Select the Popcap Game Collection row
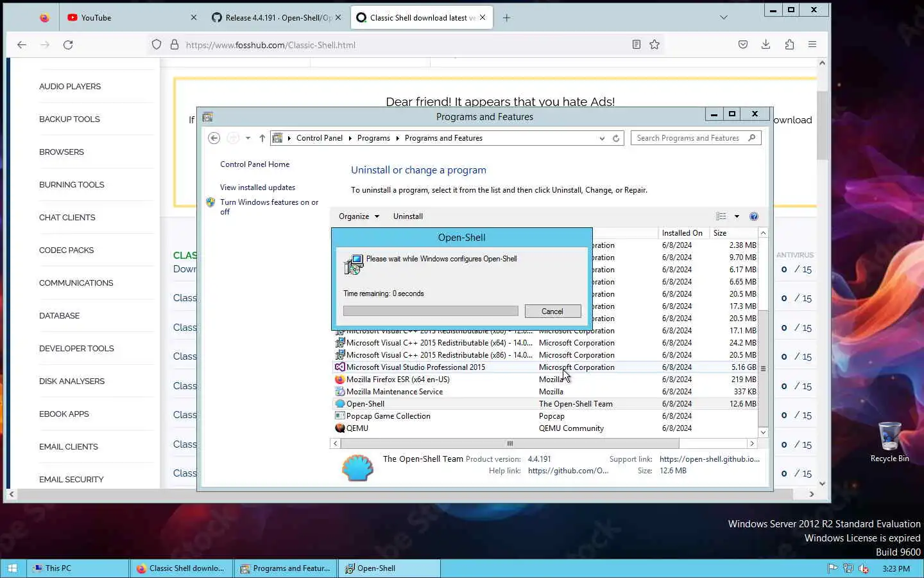The width and height of the screenshot is (924, 578). [545, 416]
